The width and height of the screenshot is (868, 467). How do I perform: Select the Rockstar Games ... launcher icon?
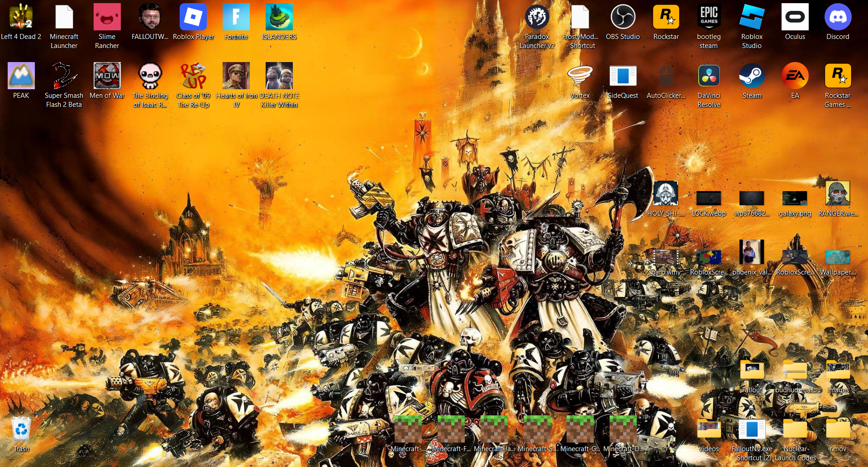point(838,76)
